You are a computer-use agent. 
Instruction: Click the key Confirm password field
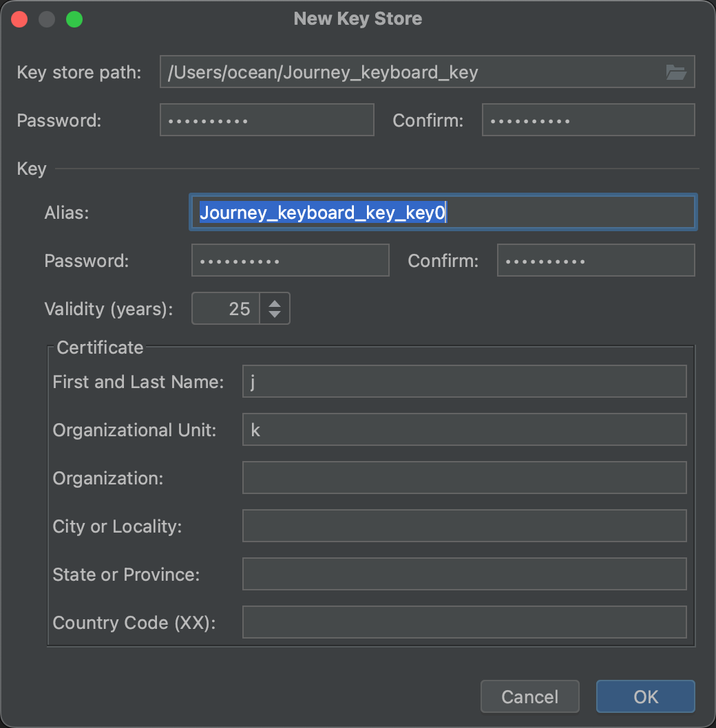[596, 261]
